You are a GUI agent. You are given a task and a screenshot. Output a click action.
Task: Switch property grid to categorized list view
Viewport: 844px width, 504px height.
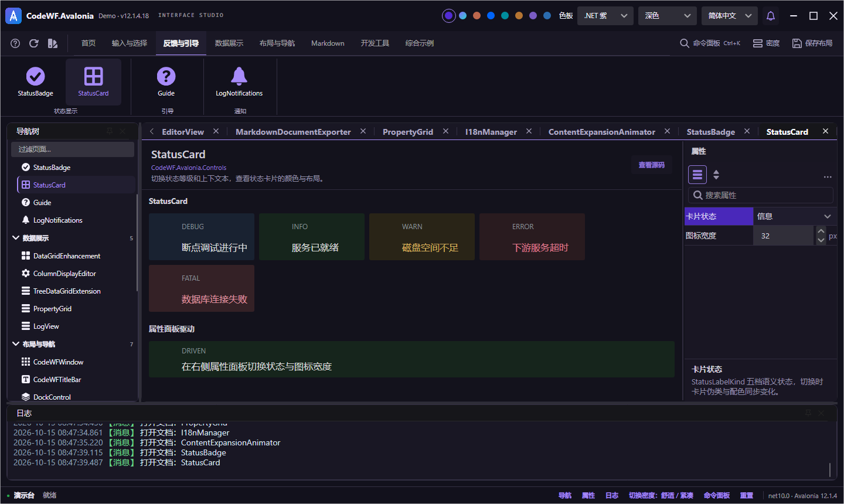point(697,175)
